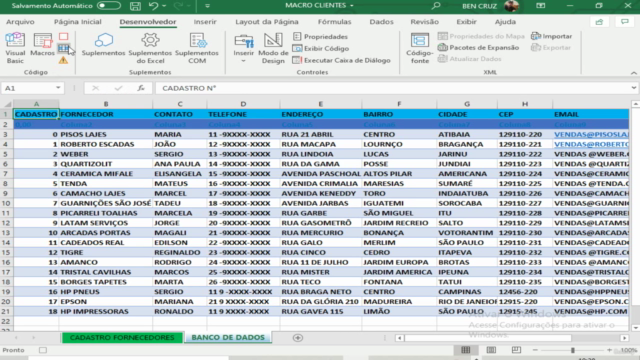Toggle Use Relative References icon

63,48
